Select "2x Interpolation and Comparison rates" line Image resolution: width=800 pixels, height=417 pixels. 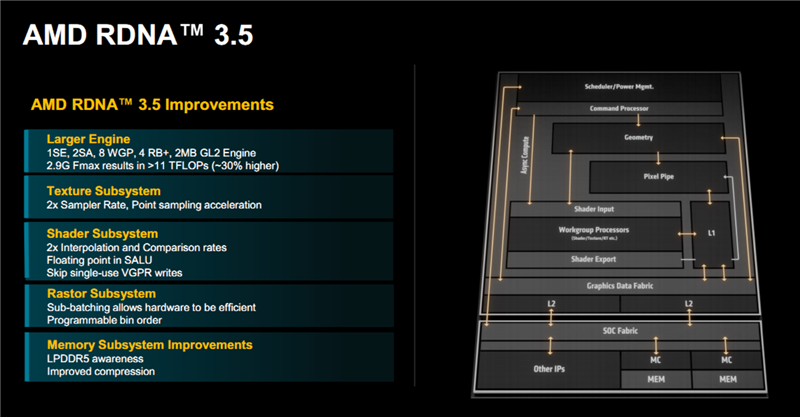click(x=137, y=248)
